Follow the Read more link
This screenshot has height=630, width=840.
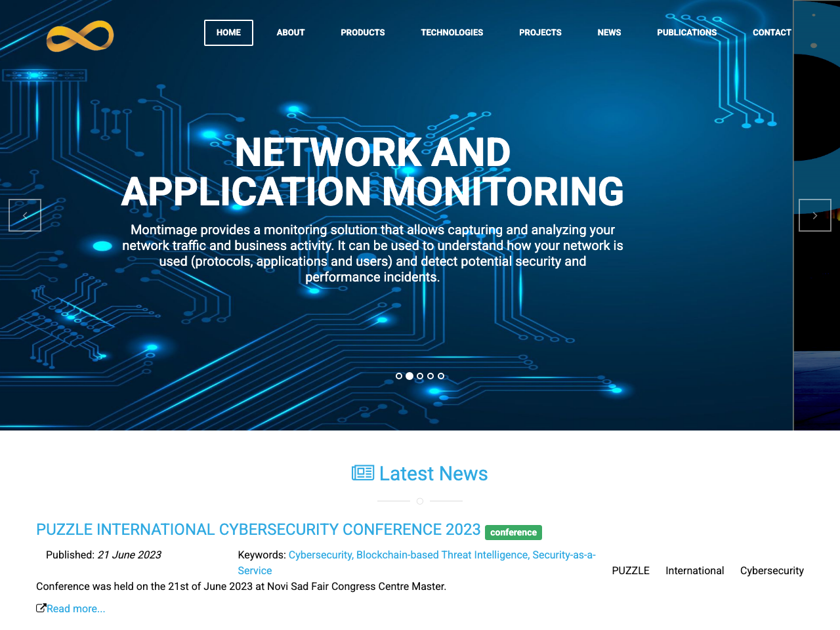tap(76, 608)
